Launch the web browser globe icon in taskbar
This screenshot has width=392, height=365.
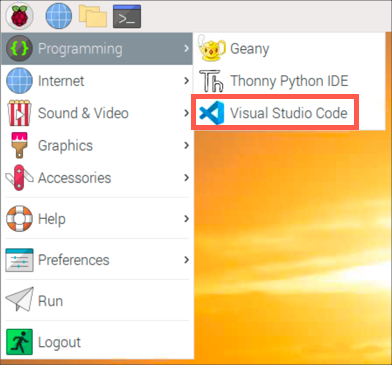[x=59, y=16]
